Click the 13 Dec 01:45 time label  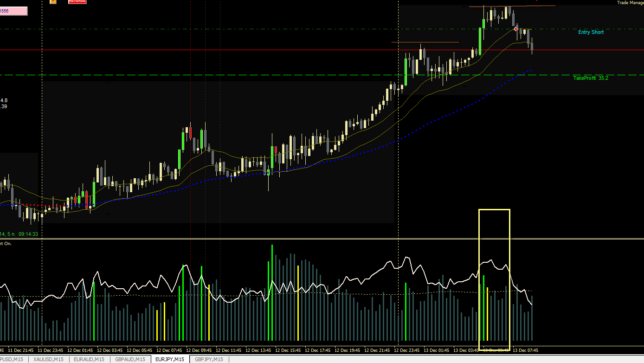click(436, 350)
